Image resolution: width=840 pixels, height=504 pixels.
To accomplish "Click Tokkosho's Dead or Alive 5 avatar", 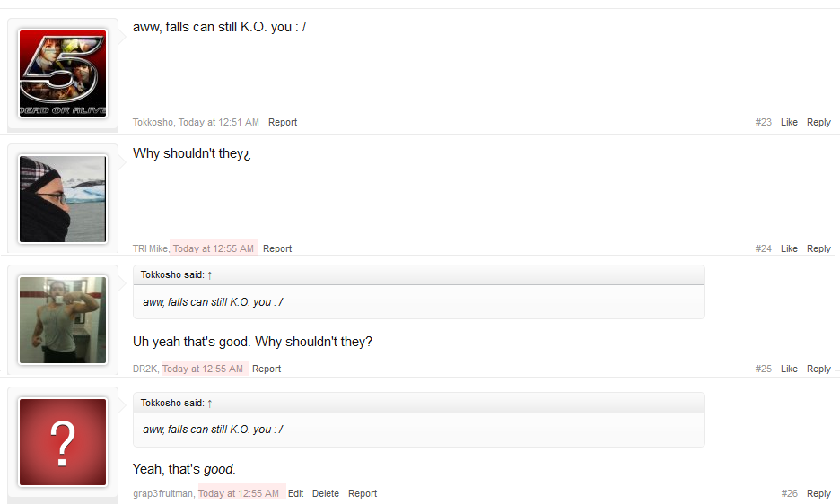I will point(63,74).
